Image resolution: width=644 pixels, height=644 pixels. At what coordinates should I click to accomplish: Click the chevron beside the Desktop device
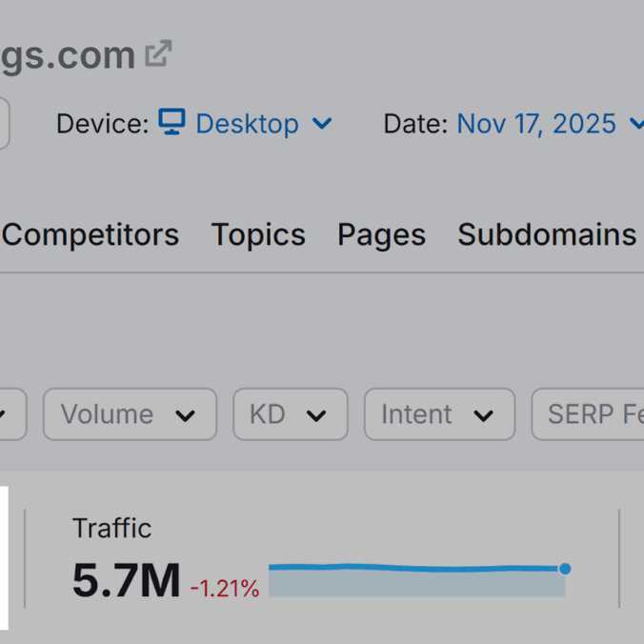322,123
